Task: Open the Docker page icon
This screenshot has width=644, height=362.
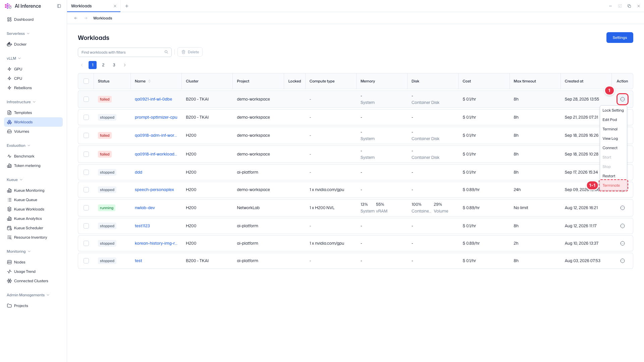Action: [9, 44]
